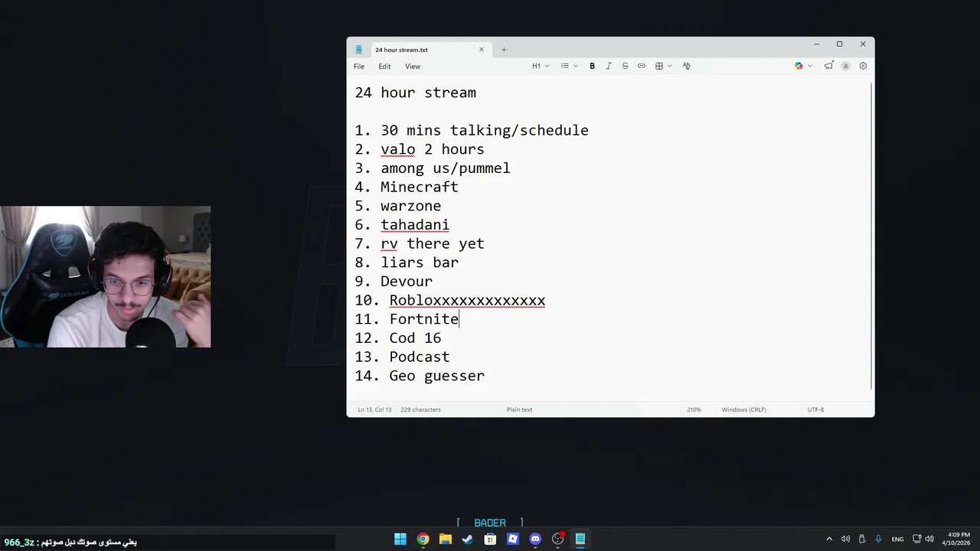
Task: Click the rv there yet line
Action: click(x=420, y=243)
